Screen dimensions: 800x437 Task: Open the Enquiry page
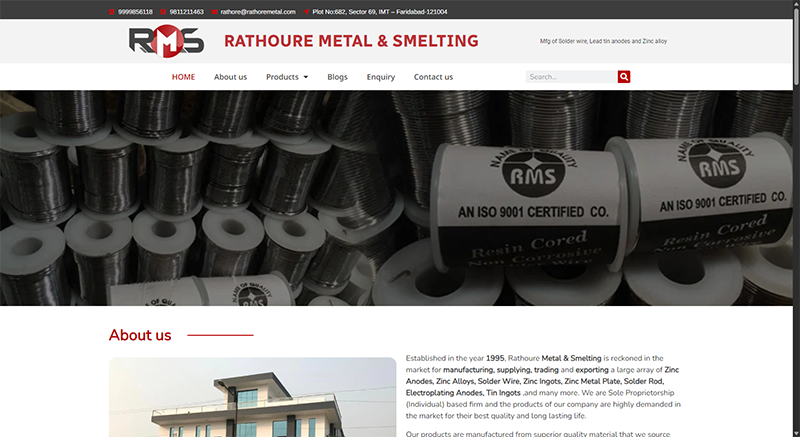coord(381,76)
